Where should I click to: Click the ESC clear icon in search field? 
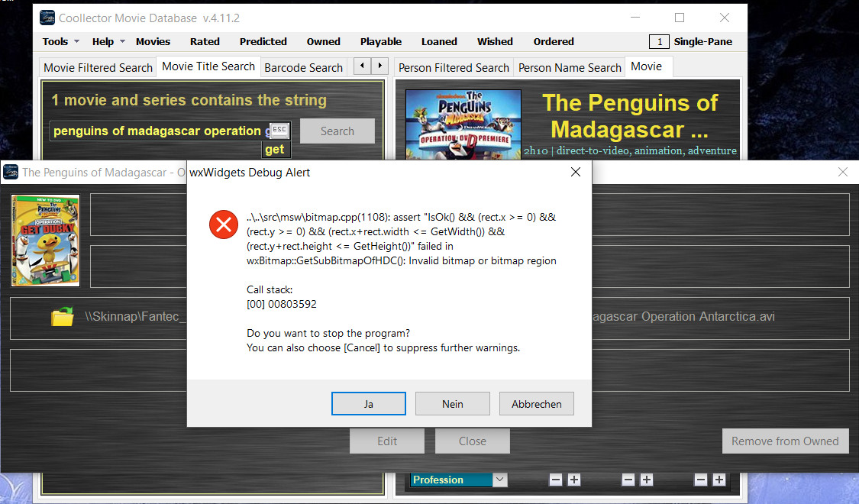click(x=279, y=130)
